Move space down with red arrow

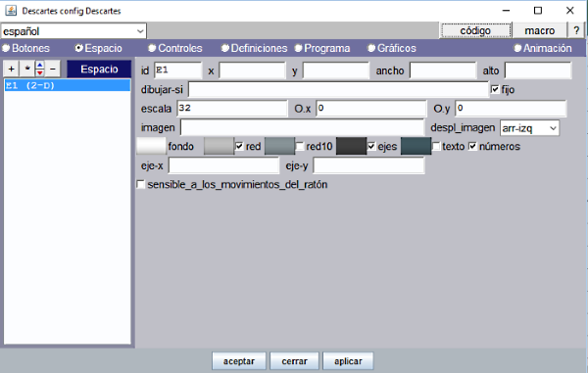40,72
